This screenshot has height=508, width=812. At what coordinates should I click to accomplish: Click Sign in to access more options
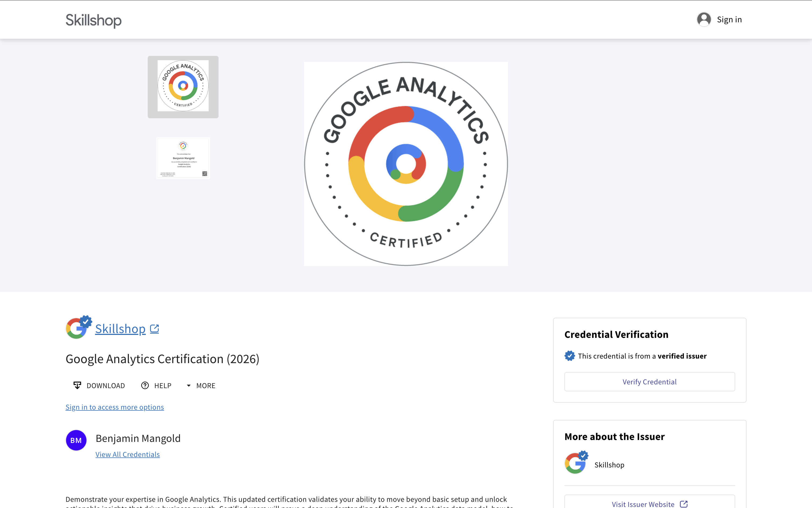tap(115, 407)
